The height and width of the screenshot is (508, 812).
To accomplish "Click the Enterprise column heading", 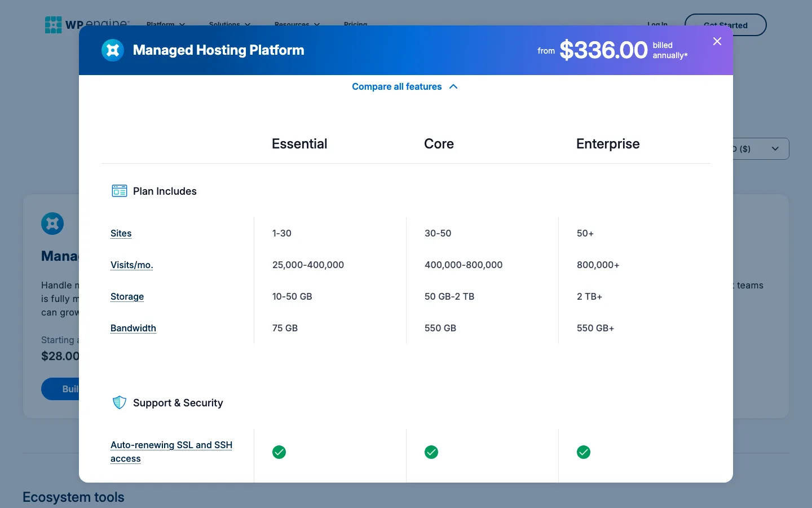I will (608, 144).
